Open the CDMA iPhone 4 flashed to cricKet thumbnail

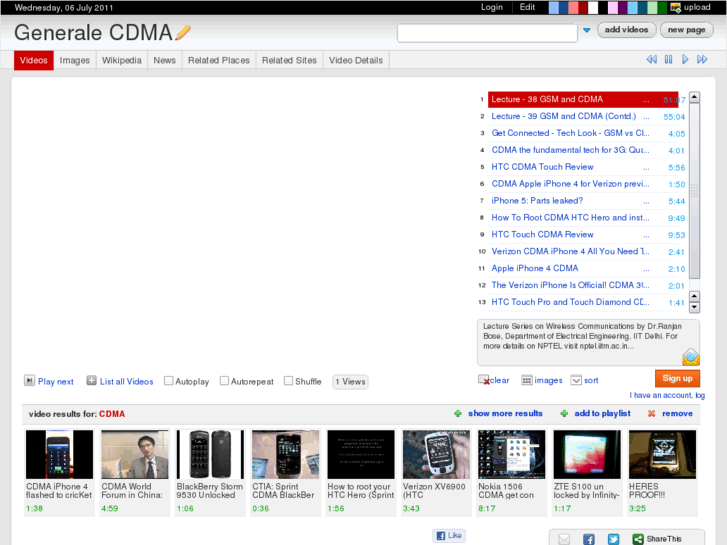click(x=59, y=454)
